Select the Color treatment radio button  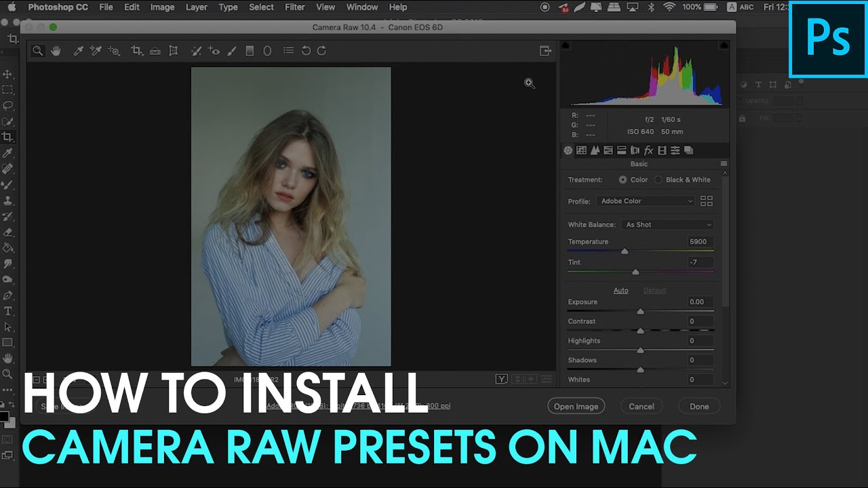pos(623,180)
